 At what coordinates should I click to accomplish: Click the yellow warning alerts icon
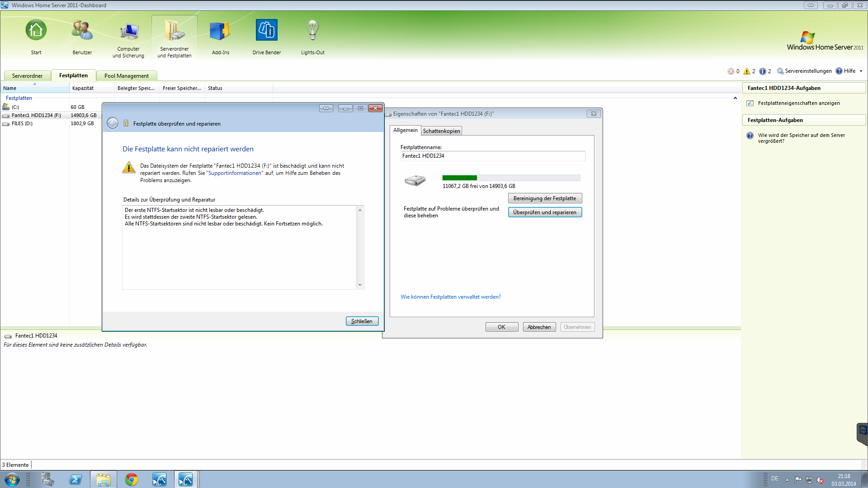[x=747, y=71]
